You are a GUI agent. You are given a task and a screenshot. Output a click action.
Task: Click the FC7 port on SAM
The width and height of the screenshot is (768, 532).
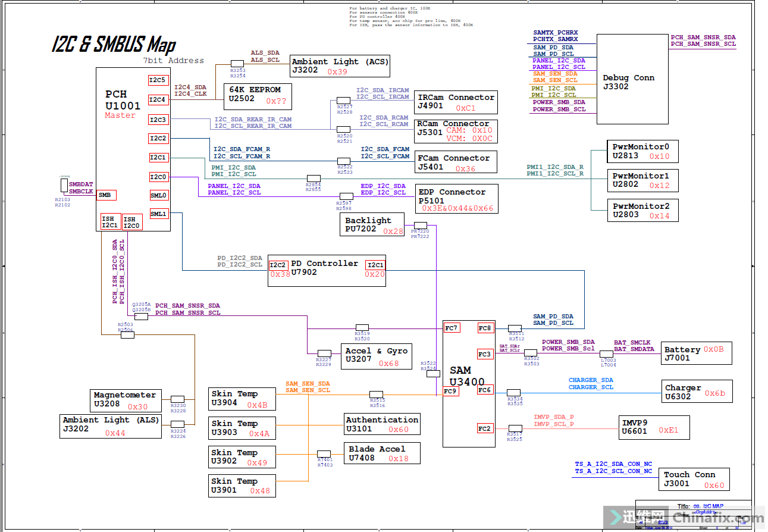point(452,328)
